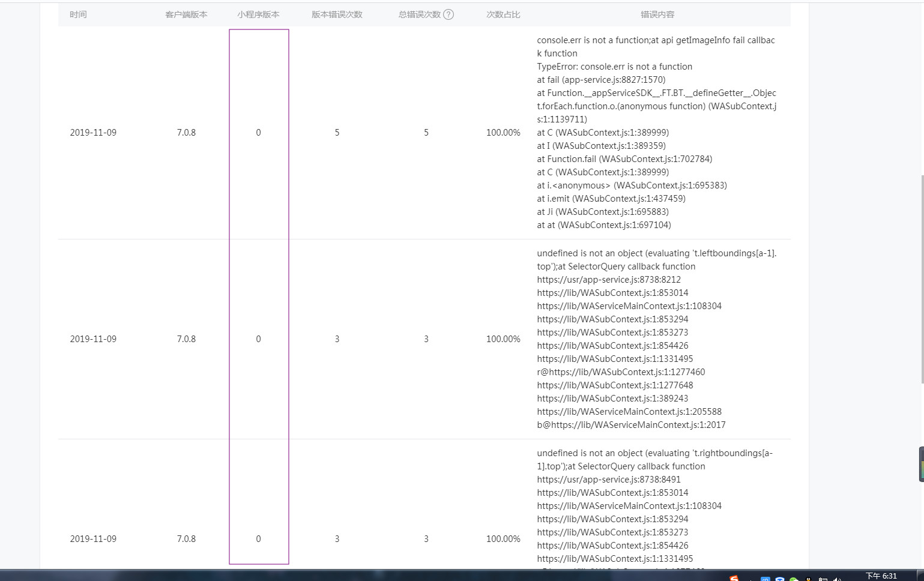
Task: Click the 时间 column header
Action: tap(78, 14)
